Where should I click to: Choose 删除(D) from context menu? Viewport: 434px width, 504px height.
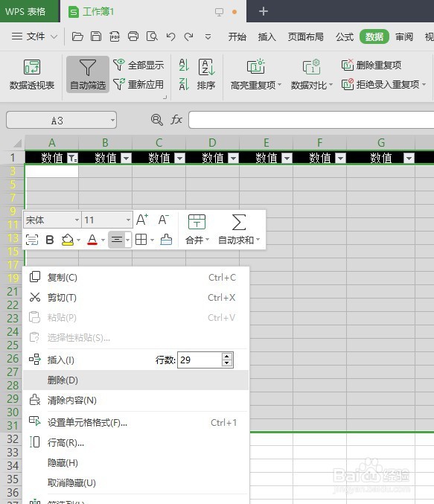(x=135, y=380)
